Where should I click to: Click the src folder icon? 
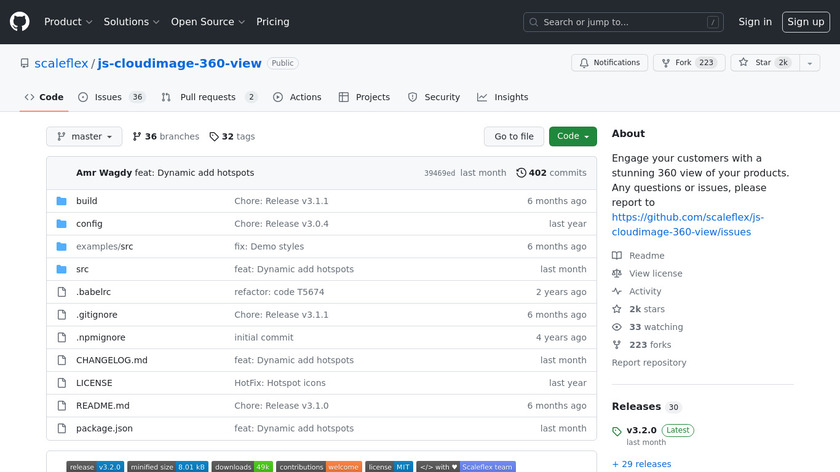point(62,269)
